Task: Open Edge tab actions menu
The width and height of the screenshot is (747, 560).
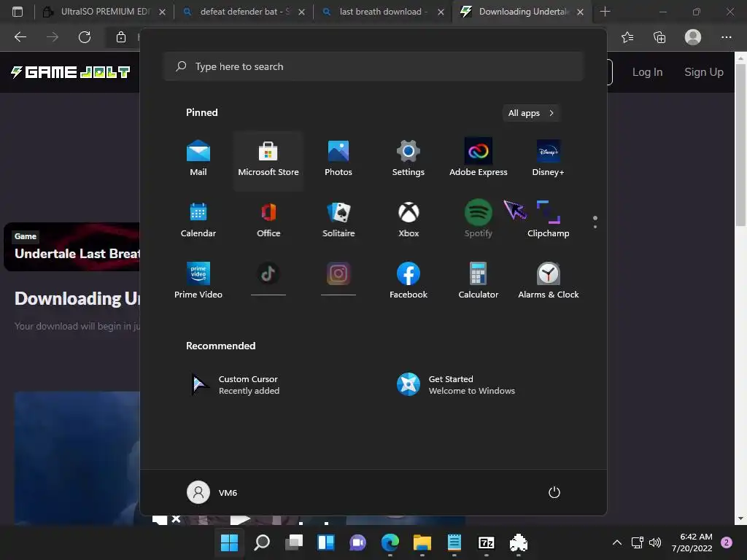Action: 18,12
